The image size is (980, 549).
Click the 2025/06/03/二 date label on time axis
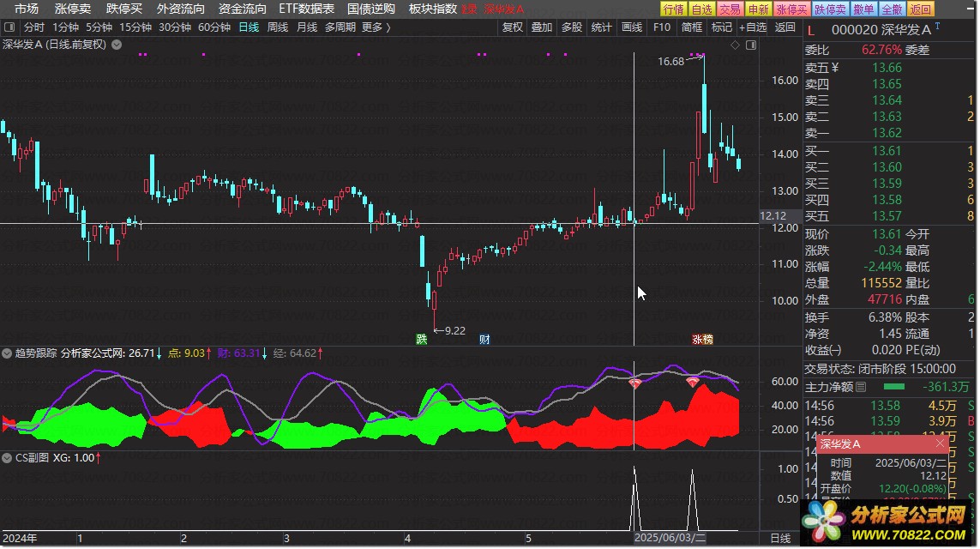point(670,538)
